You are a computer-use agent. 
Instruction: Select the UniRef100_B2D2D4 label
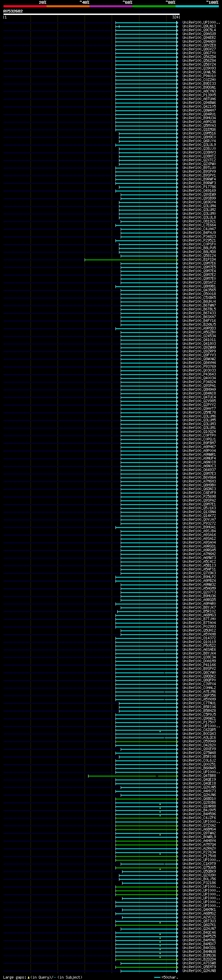coord(199,959)
